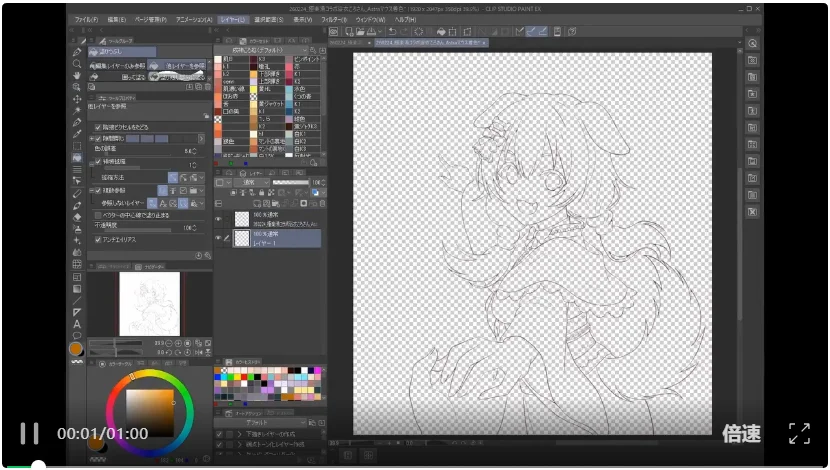This screenshot has width=830, height=470.
Task: Open the color set name dropdown
Action: click(261, 50)
